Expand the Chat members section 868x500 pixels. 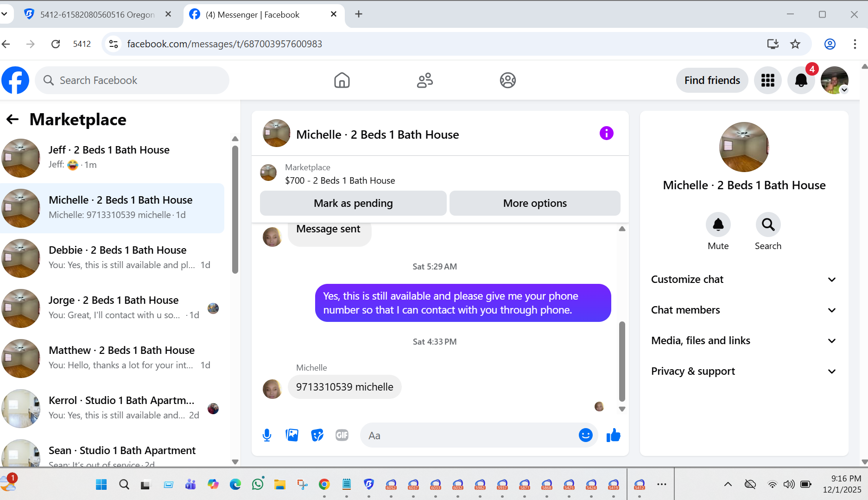[x=744, y=310]
